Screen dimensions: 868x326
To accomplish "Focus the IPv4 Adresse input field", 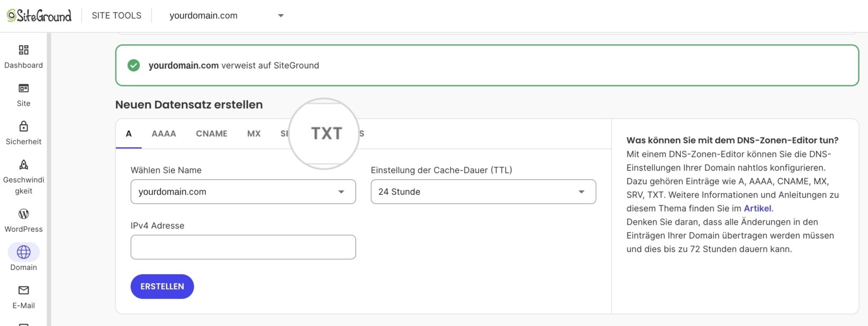I will point(243,247).
